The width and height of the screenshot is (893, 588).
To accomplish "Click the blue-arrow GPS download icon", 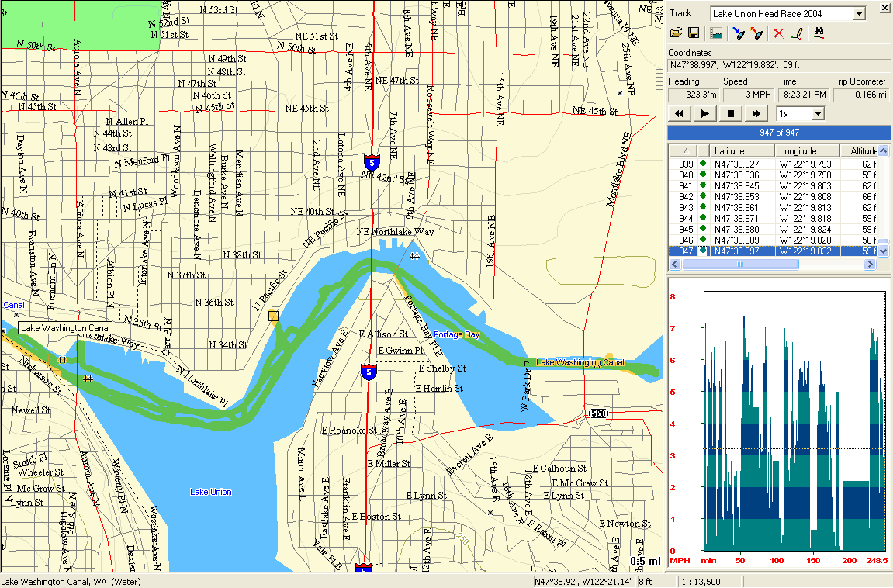I will pyautogui.click(x=739, y=33).
